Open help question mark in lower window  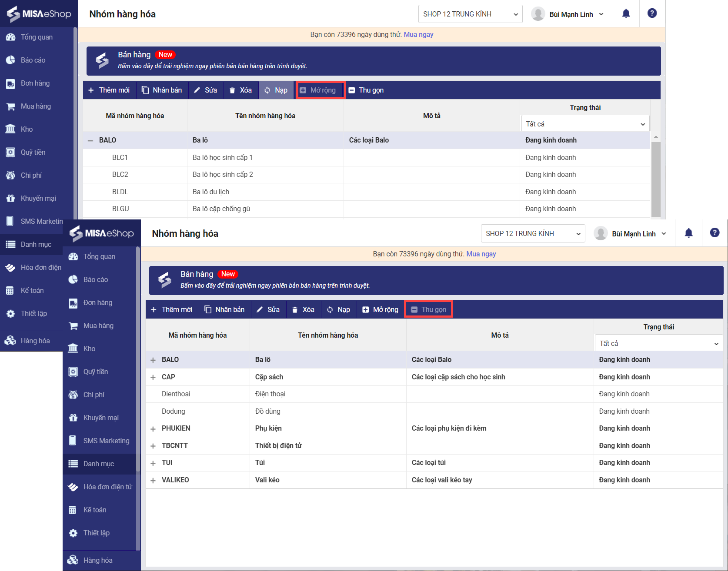point(715,232)
